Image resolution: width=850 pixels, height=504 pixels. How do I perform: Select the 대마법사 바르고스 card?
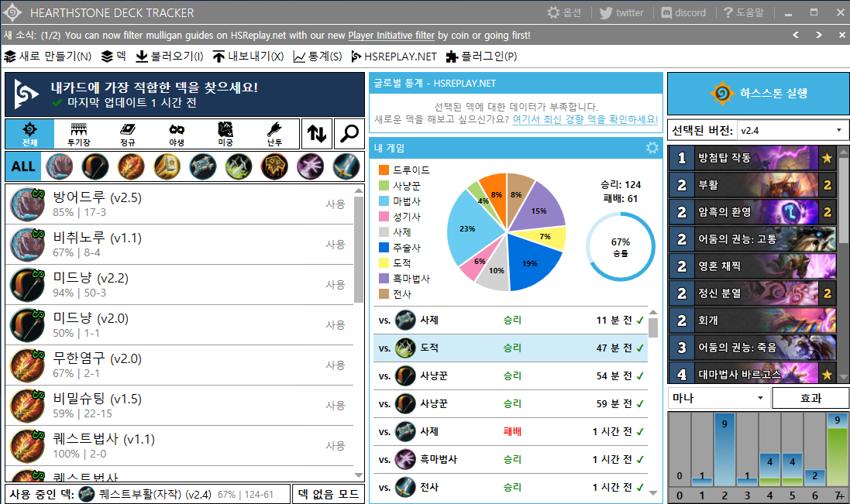752,374
